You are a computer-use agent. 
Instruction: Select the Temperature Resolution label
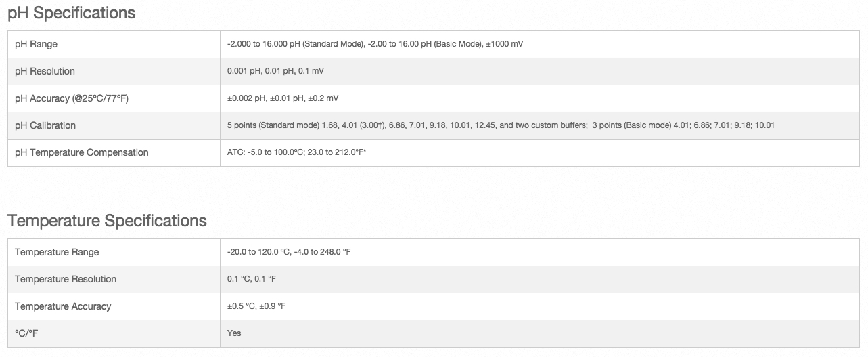coord(66,279)
